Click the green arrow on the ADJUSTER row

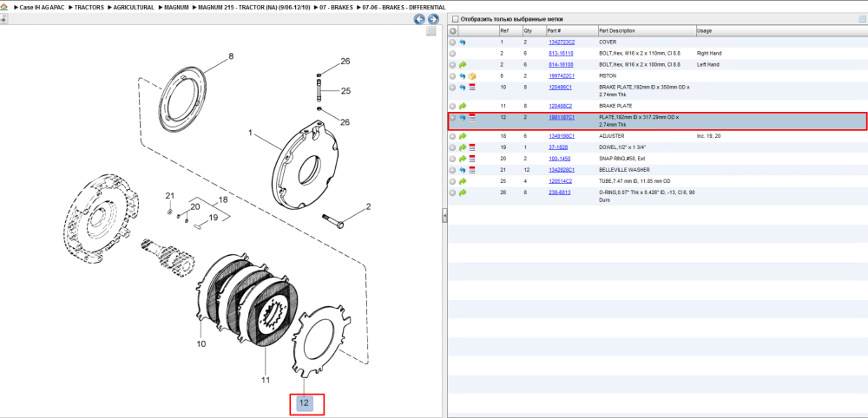[463, 136]
